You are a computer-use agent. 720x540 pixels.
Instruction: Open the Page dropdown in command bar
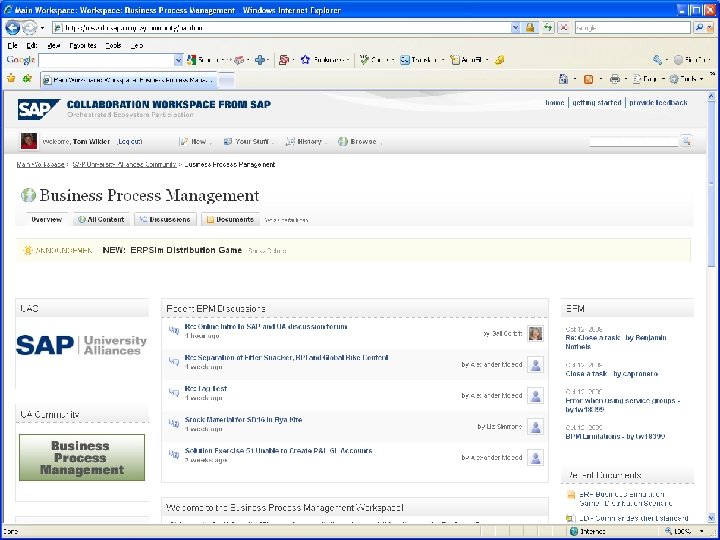[x=647, y=79]
